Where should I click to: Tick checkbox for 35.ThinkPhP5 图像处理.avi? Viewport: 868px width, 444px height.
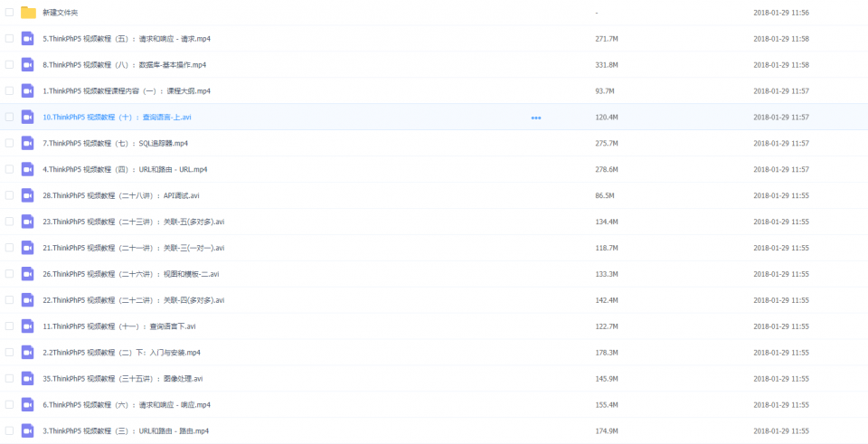(x=9, y=378)
